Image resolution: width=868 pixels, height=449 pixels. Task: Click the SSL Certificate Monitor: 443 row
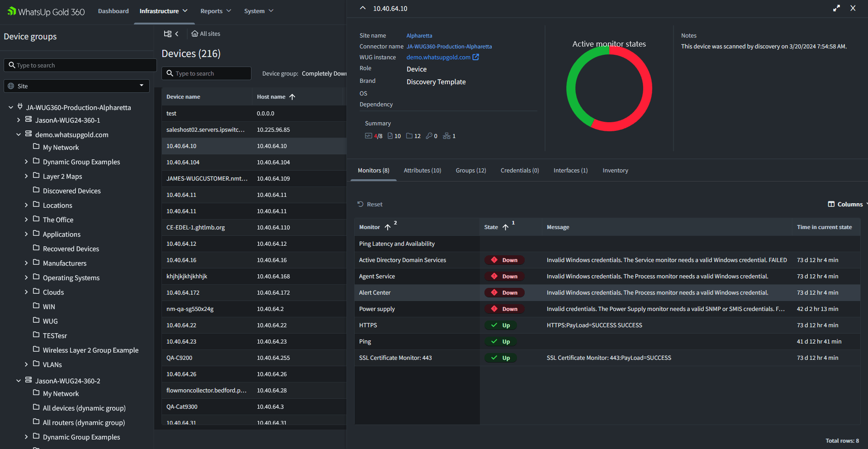tap(607, 358)
